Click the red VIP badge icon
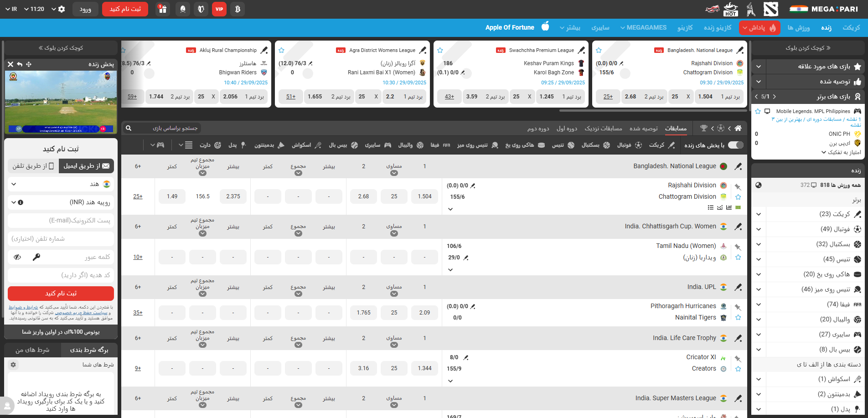868x418 pixels. coord(219,9)
